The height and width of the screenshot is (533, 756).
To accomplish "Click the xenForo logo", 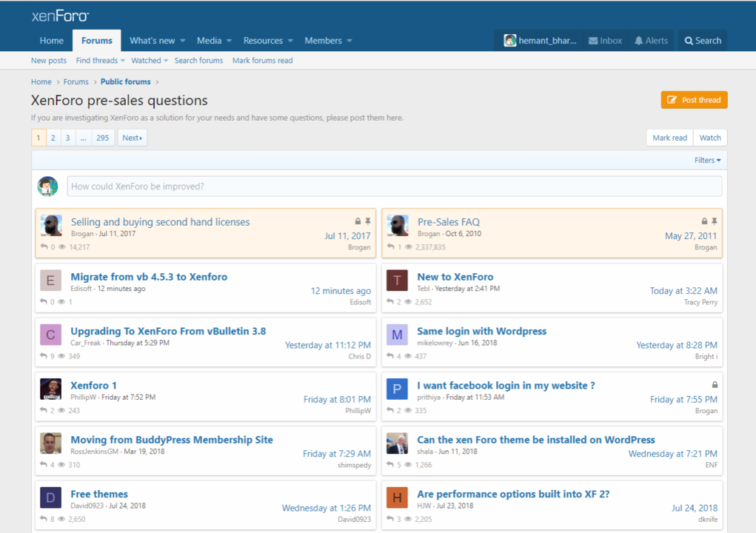I will (60, 16).
